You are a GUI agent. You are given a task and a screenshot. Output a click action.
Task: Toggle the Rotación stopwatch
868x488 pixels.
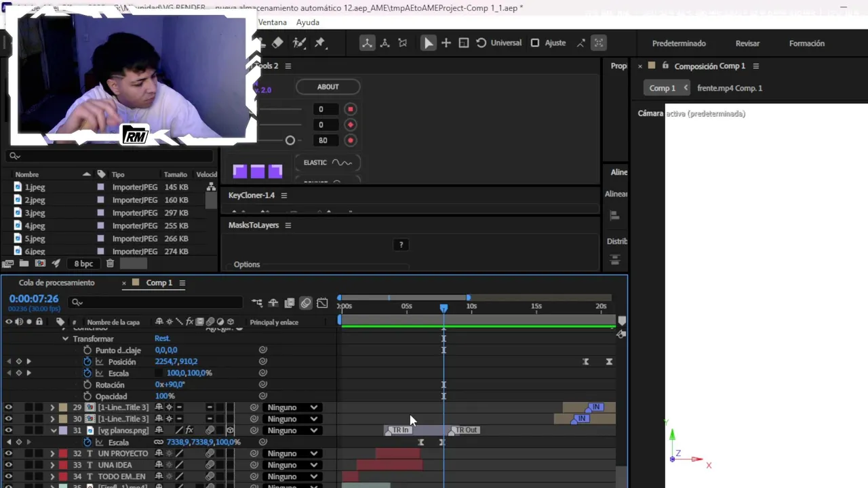tap(87, 385)
